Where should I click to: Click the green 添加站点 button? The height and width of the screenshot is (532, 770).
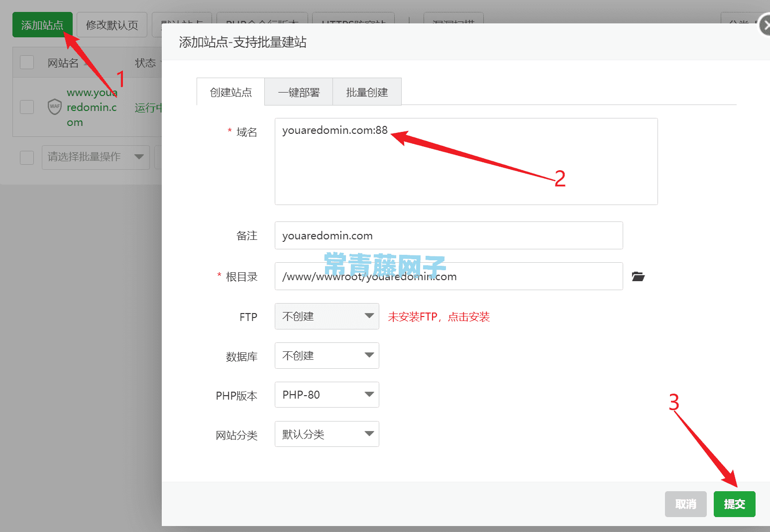[x=42, y=24]
